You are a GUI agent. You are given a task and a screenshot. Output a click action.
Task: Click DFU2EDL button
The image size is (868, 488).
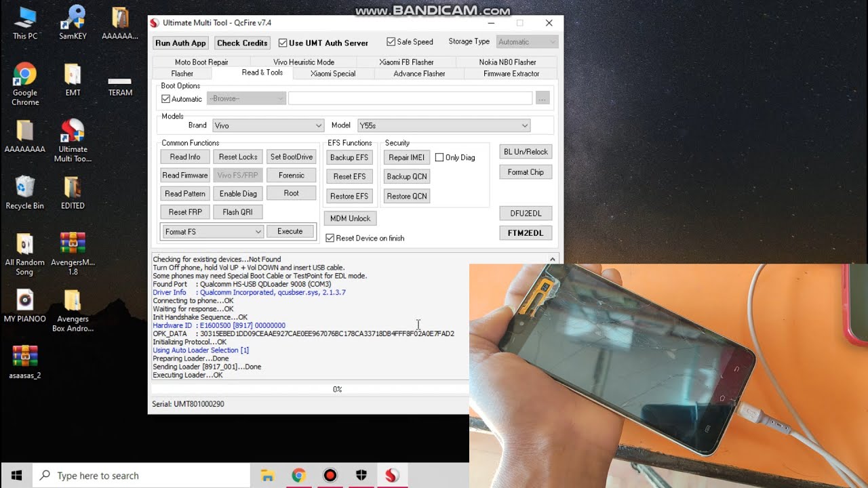pos(526,213)
